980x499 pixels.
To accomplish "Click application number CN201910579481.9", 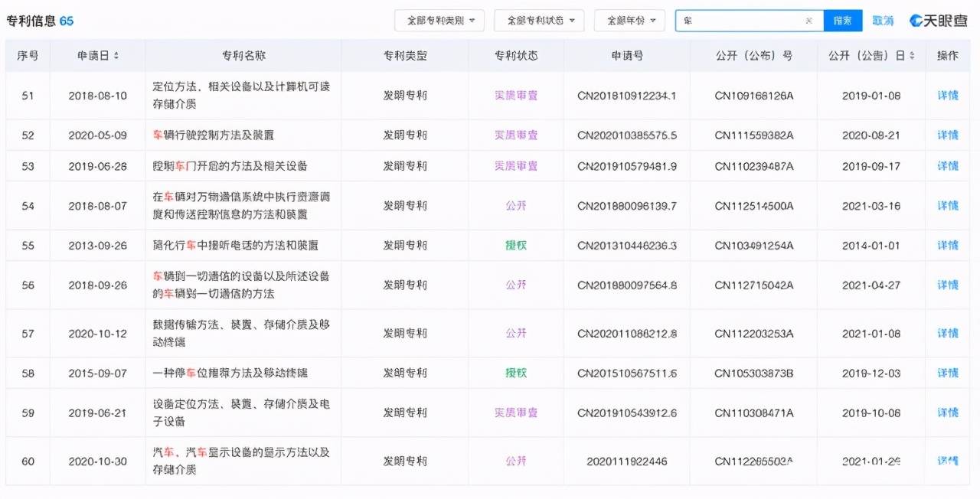I will pos(627,166).
